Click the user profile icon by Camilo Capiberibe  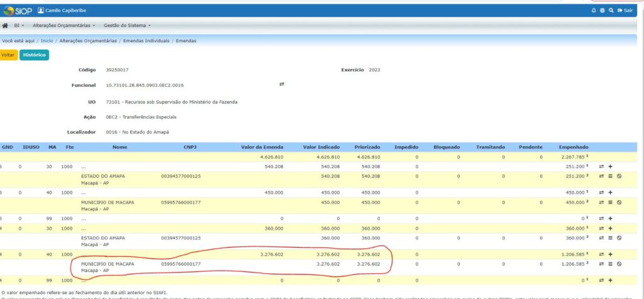tap(41, 11)
